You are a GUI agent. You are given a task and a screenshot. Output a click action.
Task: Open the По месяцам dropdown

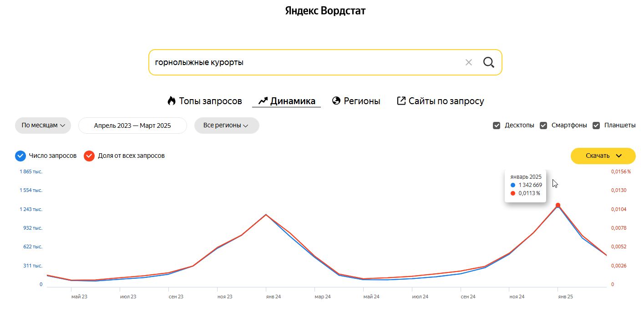tap(43, 126)
